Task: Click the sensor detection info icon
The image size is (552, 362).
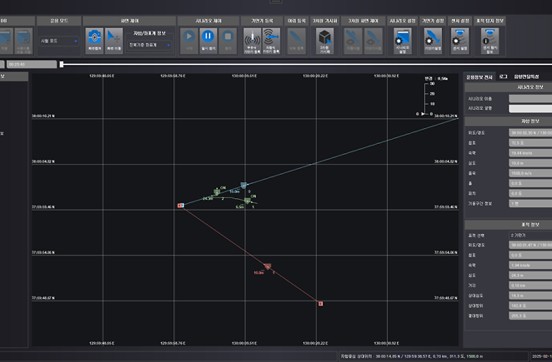Action: (490, 41)
